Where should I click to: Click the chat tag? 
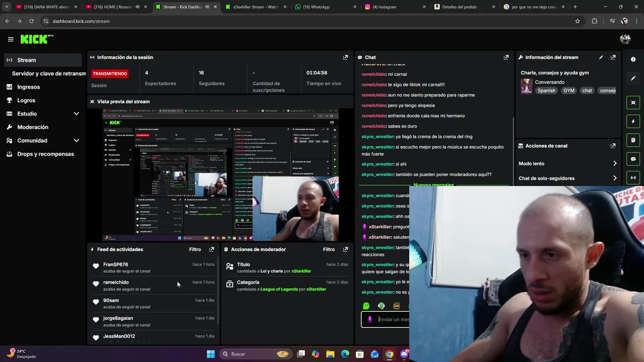587,90
